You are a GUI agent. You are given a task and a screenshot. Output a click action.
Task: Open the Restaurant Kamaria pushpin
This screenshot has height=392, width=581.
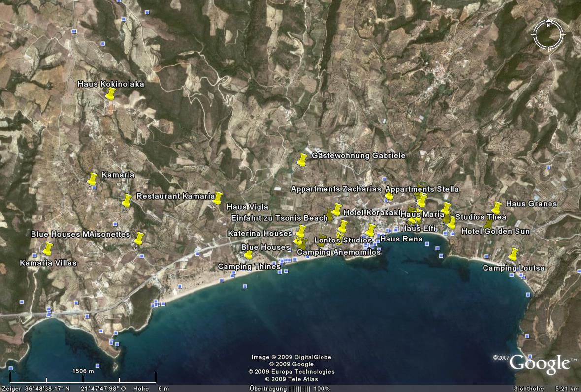coord(127,200)
